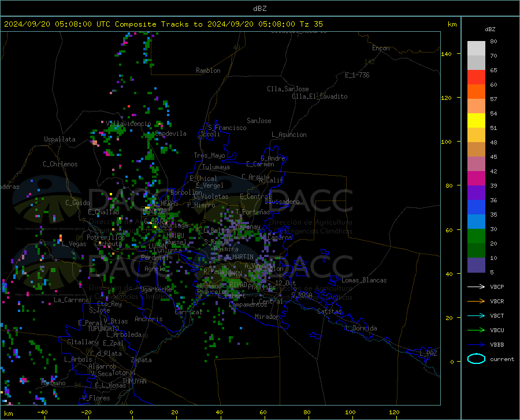Click the cyan 'current' ellipse legend icon
The height and width of the screenshot is (420, 520).
coord(476,359)
